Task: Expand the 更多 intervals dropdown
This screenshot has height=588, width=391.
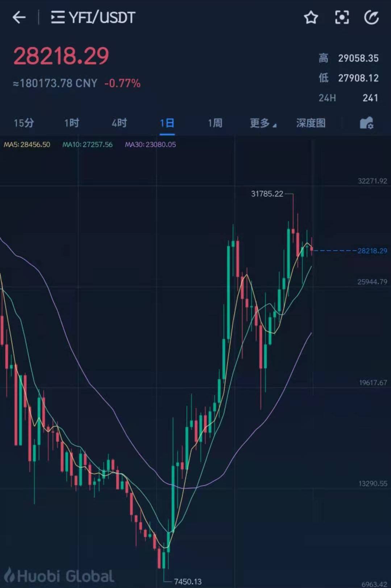Action: tap(263, 123)
